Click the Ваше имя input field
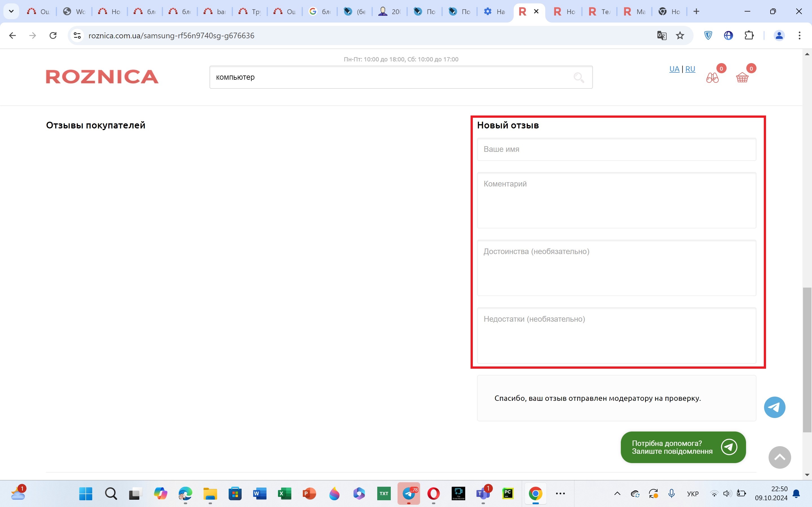This screenshot has width=812, height=507. 616,149
